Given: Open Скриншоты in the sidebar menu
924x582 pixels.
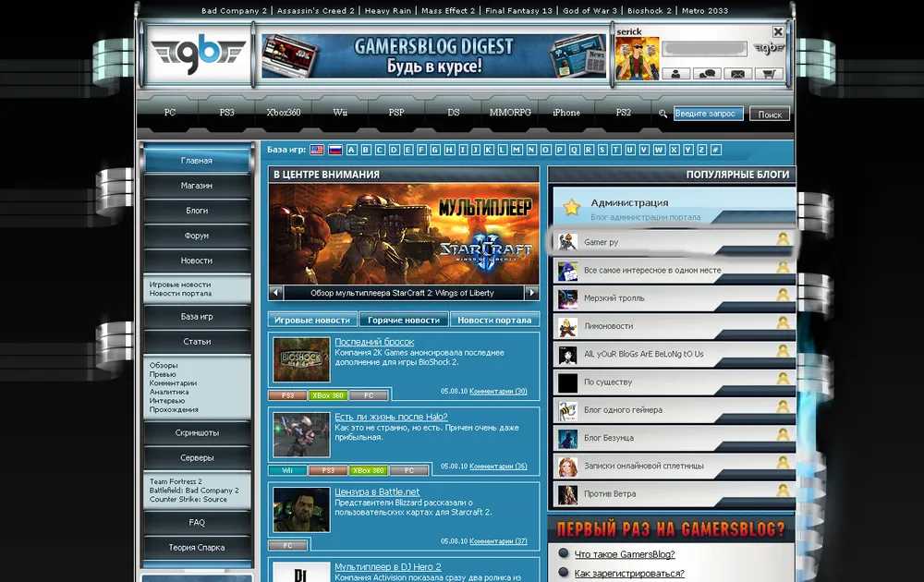Looking at the screenshot, I should point(197,432).
